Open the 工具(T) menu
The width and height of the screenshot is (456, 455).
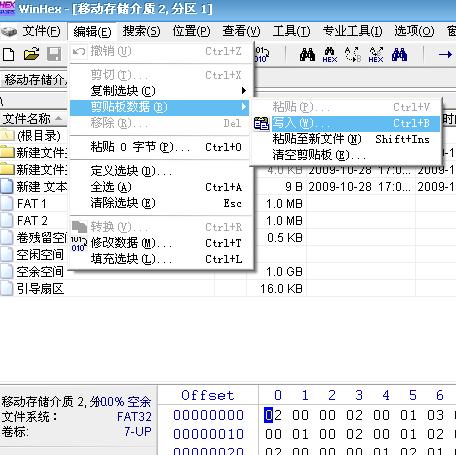291,32
